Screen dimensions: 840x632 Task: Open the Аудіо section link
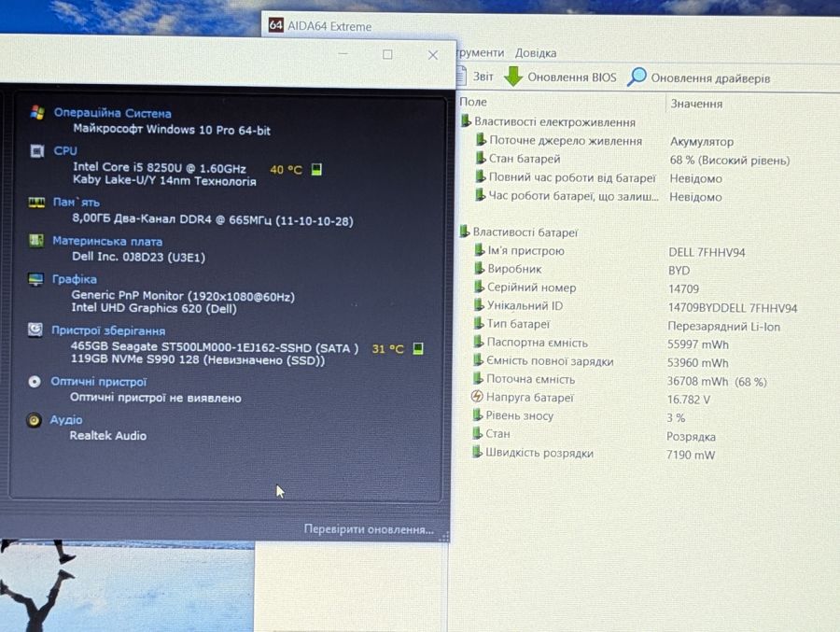[x=66, y=420]
